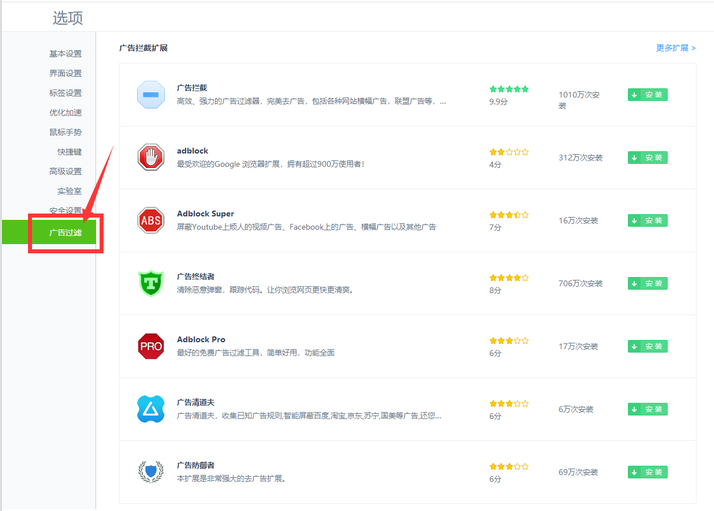The image size is (714, 511).
Task: Open 标签设置 in the sidebar
Action: [x=66, y=93]
